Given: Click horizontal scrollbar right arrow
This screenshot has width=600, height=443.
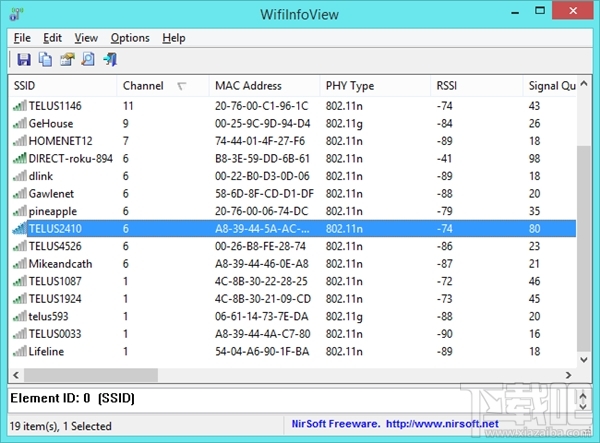Looking at the screenshot, I should pos(569,375).
